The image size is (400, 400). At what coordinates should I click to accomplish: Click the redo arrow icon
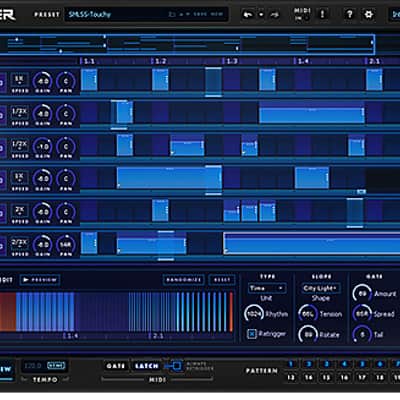click(x=274, y=15)
